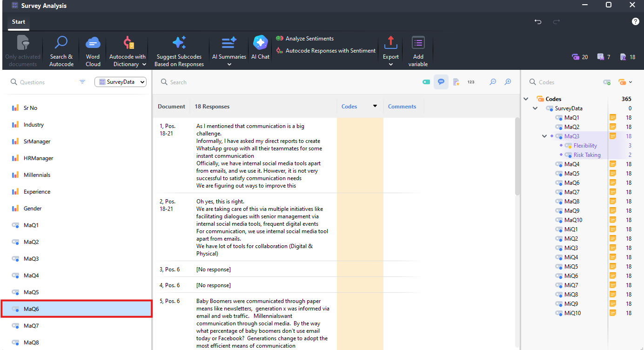
Task: Select the Experience question
Action: coord(76,192)
